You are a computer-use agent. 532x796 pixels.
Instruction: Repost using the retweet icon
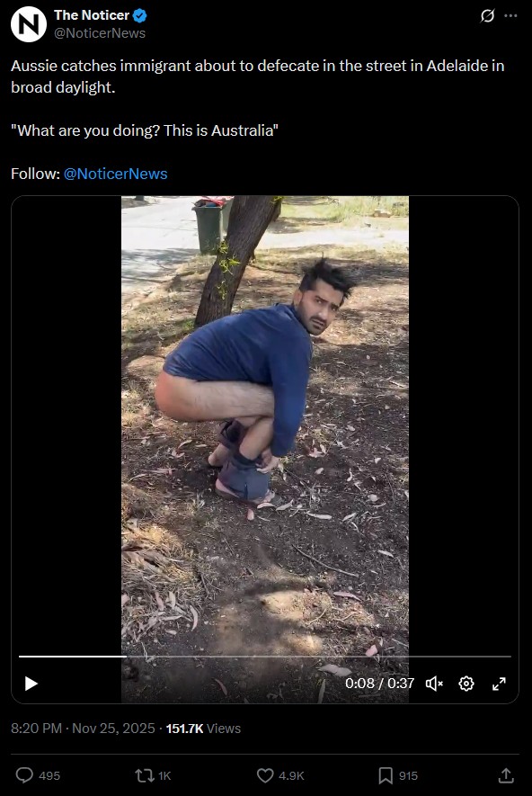[144, 775]
